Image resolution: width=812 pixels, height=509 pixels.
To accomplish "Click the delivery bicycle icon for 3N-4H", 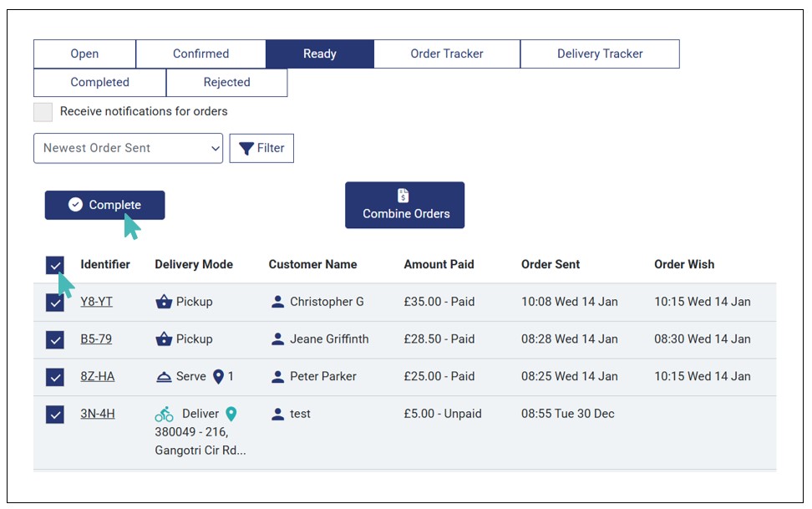I will pyautogui.click(x=164, y=414).
